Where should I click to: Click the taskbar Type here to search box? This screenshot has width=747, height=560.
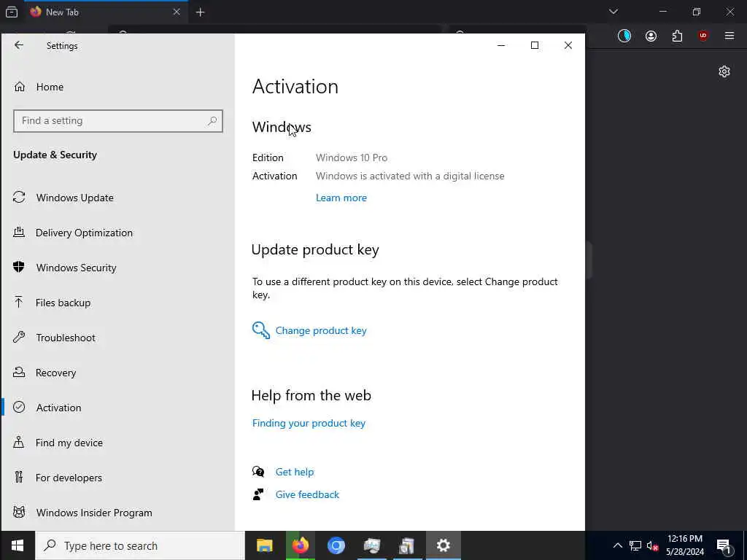(140, 545)
